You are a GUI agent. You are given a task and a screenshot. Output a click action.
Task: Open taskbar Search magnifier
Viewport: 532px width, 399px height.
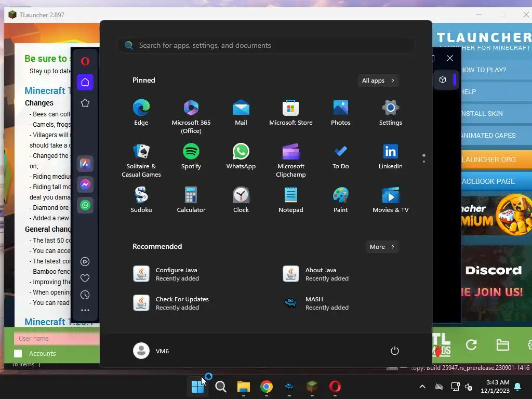click(220, 387)
